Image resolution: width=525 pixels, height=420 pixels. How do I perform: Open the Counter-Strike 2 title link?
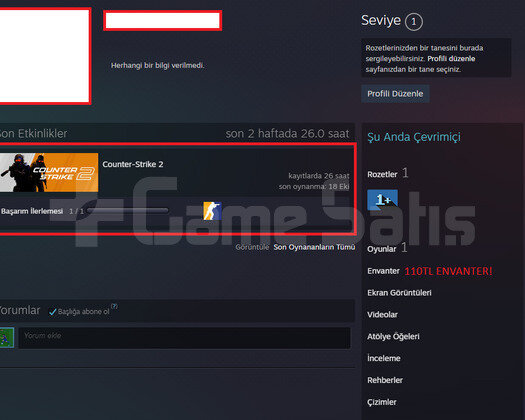click(x=133, y=164)
